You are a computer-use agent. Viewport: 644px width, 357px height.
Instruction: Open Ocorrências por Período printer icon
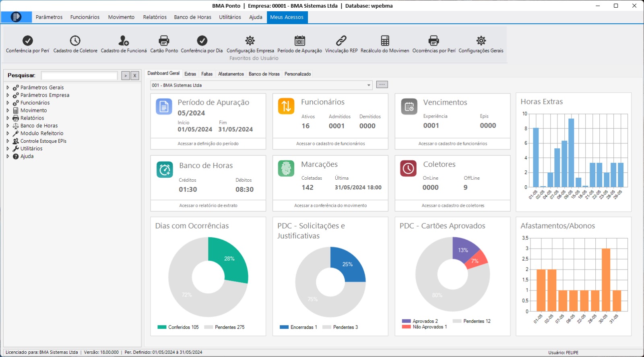pyautogui.click(x=433, y=41)
